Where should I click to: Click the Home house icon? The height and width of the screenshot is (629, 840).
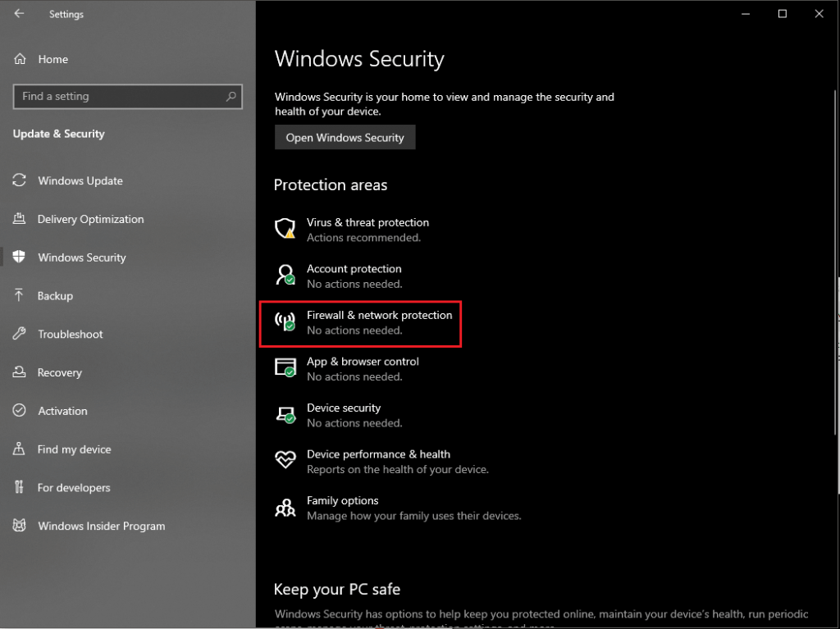pos(20,59)
